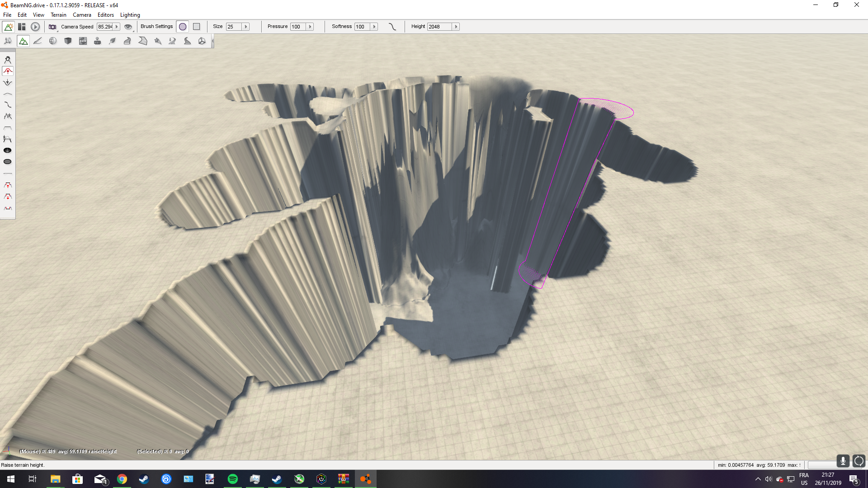Expand the Softness arrow
This screenshot has height=488, width=868.
click(x=374, y=27)
